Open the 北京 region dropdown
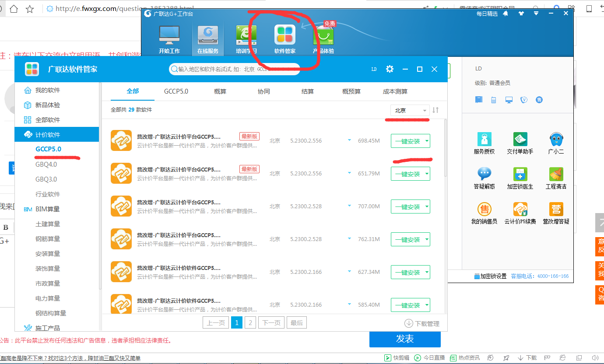The image size is (604, 364). [410, 111]
